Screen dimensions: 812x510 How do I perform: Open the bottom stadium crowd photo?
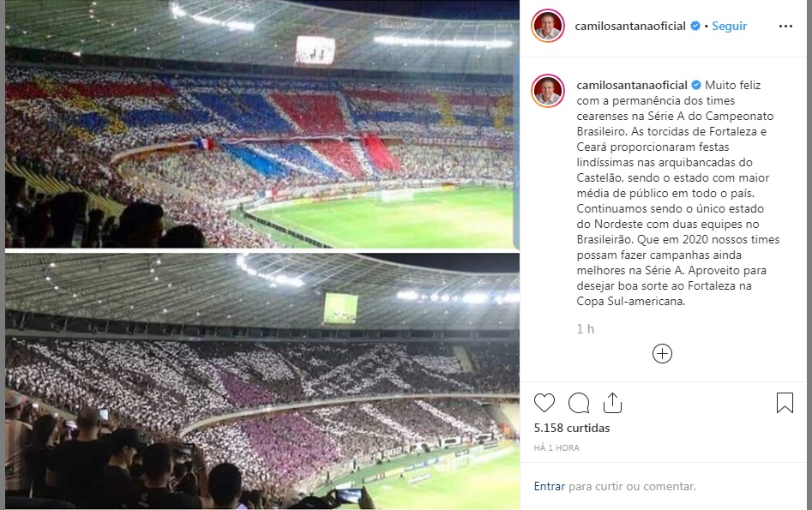coord(262,381)
